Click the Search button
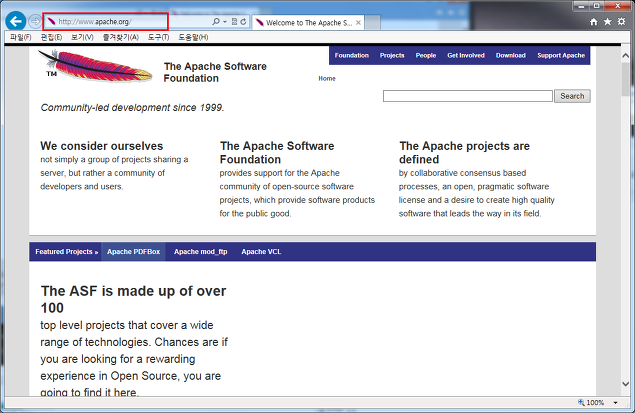The height and width of the screenshot is (413, 635). pos(572,96)
